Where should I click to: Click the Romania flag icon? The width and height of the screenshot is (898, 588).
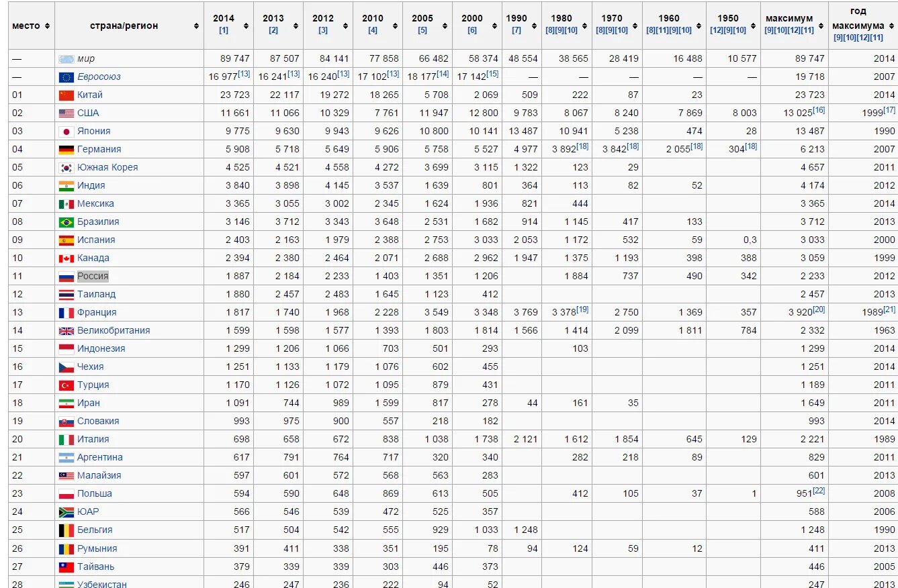pos(66,548)
